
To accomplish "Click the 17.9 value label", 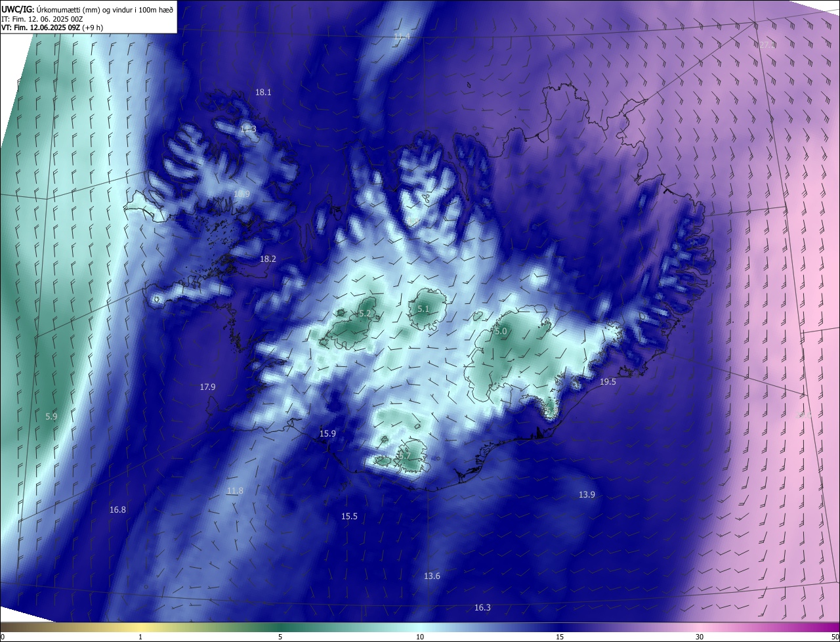I will 207,387.
